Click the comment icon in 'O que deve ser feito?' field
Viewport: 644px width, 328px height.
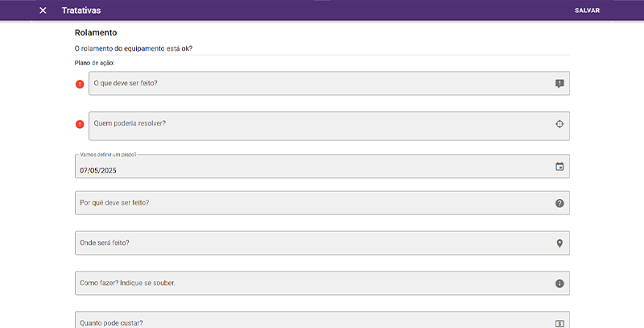pyautogui.click(x=559, y=83)
